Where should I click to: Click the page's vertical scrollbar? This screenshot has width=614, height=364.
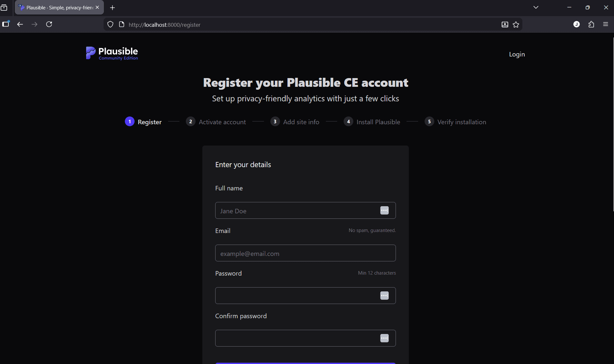pyautogui.click(x=613, y=129)
